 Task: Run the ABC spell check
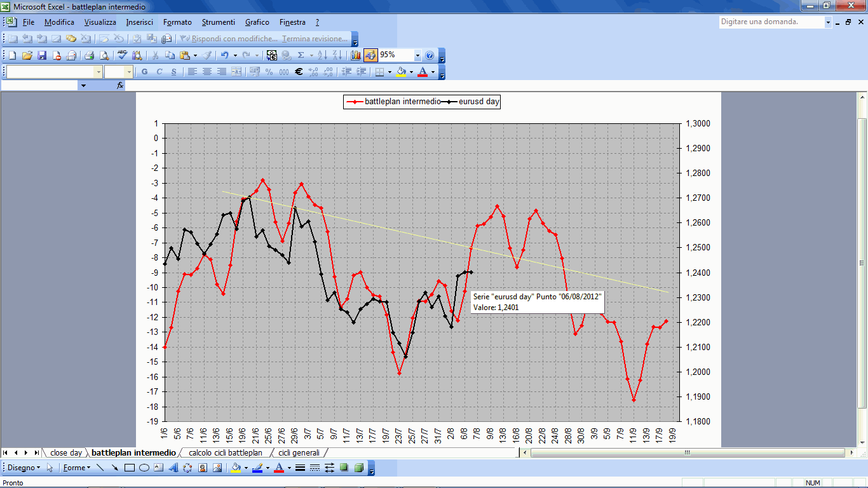[122, 55]
